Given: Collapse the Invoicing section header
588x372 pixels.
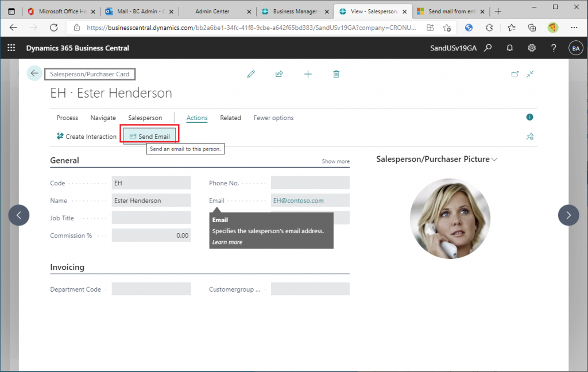Looking at the screenshot, I should click(67, 267).
